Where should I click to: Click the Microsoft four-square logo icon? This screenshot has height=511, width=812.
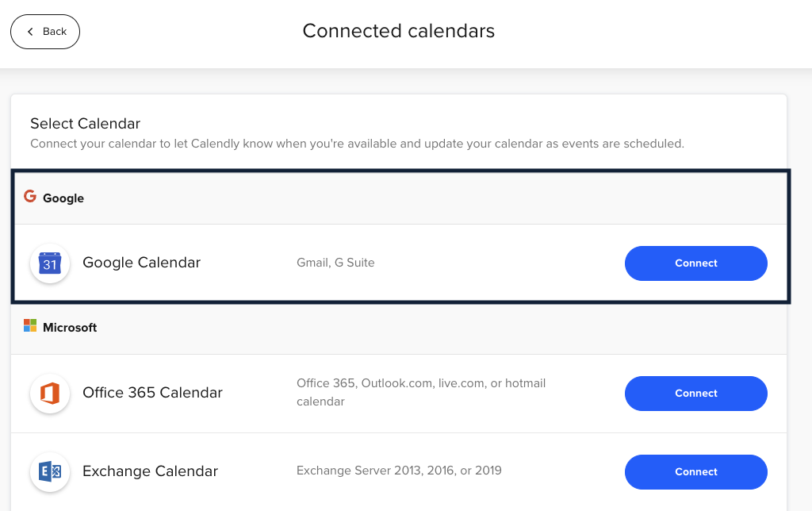(29, 324)
